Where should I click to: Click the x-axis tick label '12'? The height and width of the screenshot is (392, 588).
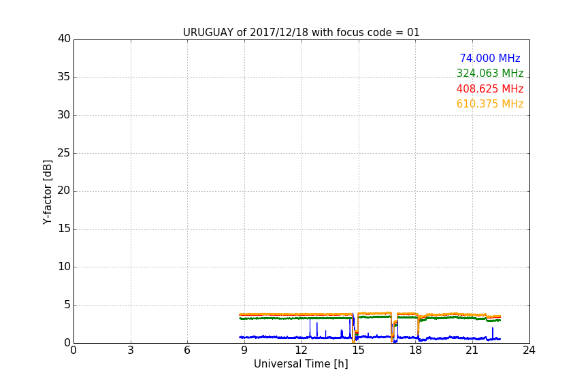tap(301, 350)
